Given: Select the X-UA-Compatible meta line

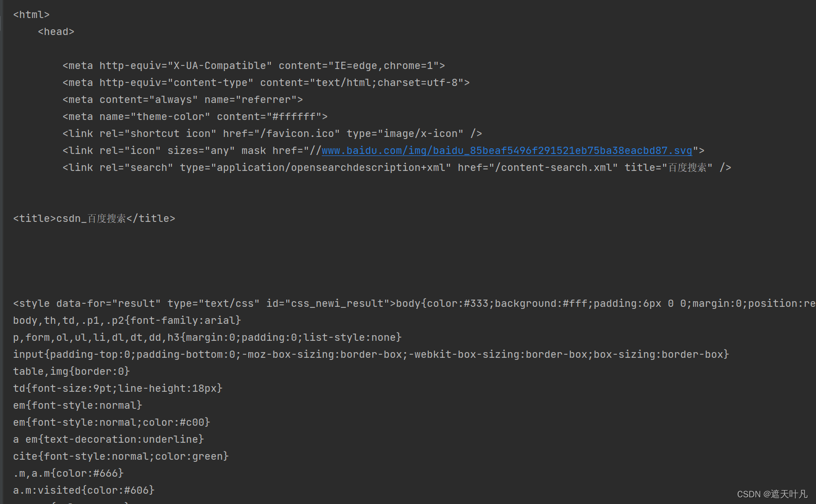Looking at the screenshot, I should pos(254,65).
